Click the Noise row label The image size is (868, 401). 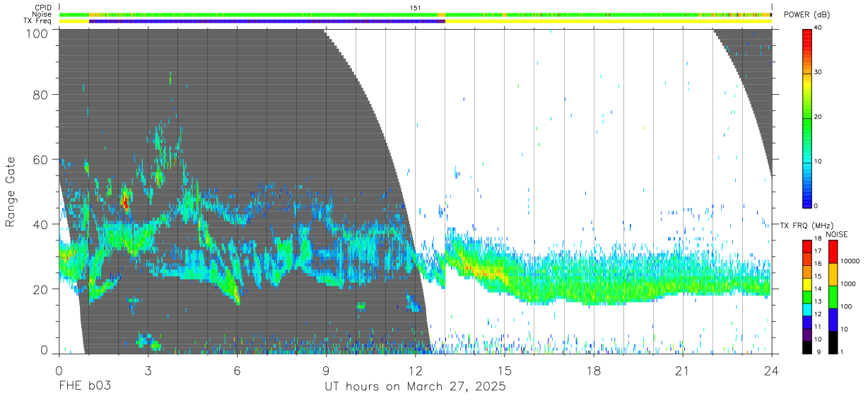[42, 14]
